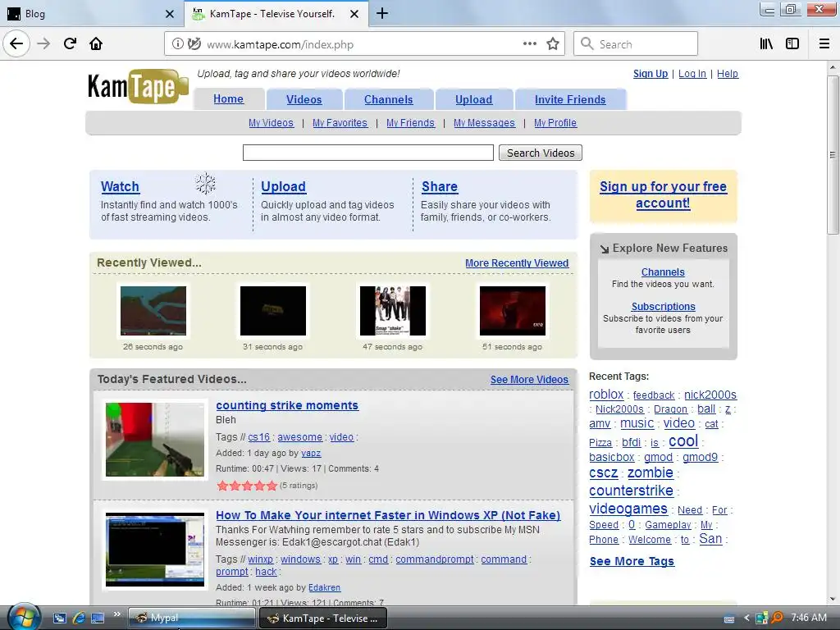Expand the quick launch overflow chevron
Image resolution: width=840 pixels, height=630 pixels.
click(x=116, y=614)
